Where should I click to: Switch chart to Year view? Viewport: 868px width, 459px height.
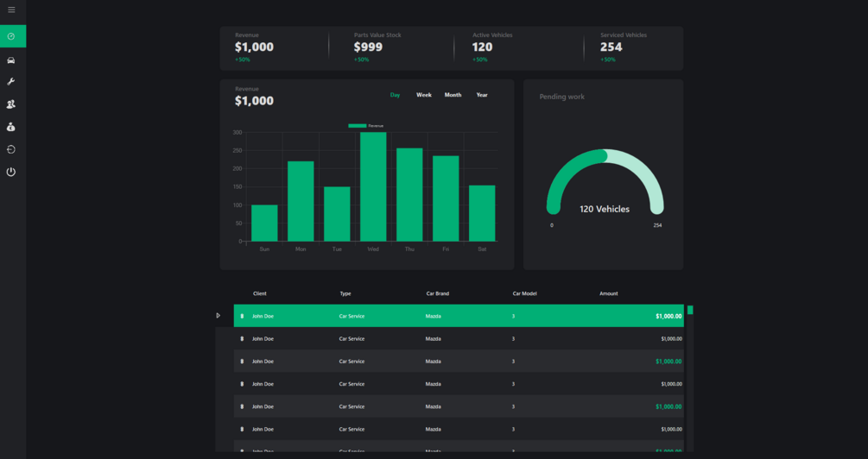pos(482,95)
